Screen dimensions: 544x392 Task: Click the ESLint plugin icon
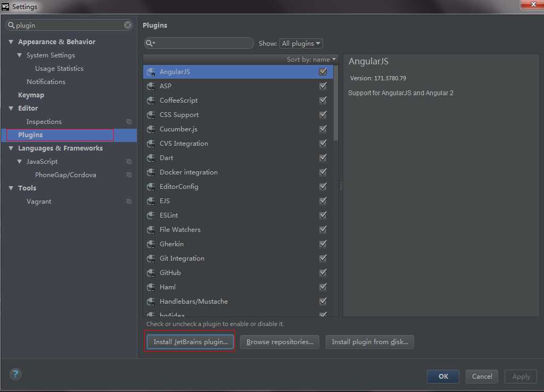pos(151,215)
